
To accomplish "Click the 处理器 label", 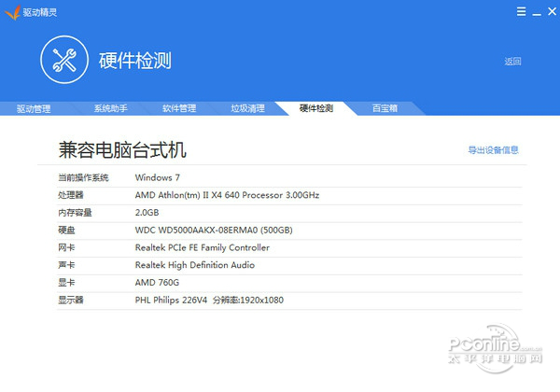I will (71, 195).
